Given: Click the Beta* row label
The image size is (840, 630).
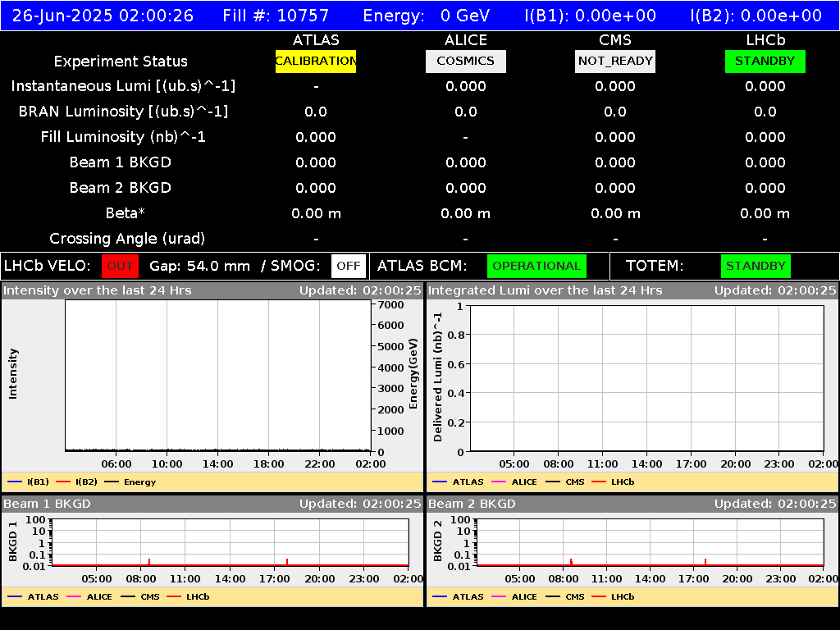Looking at the screenshot, I should click(126, 213).
